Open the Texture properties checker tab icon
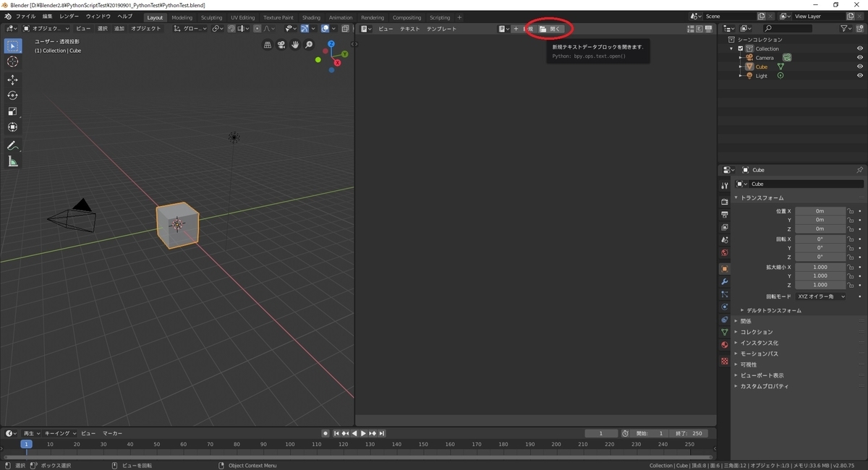This screenshot has height=470, width=868. coord(725,361)
